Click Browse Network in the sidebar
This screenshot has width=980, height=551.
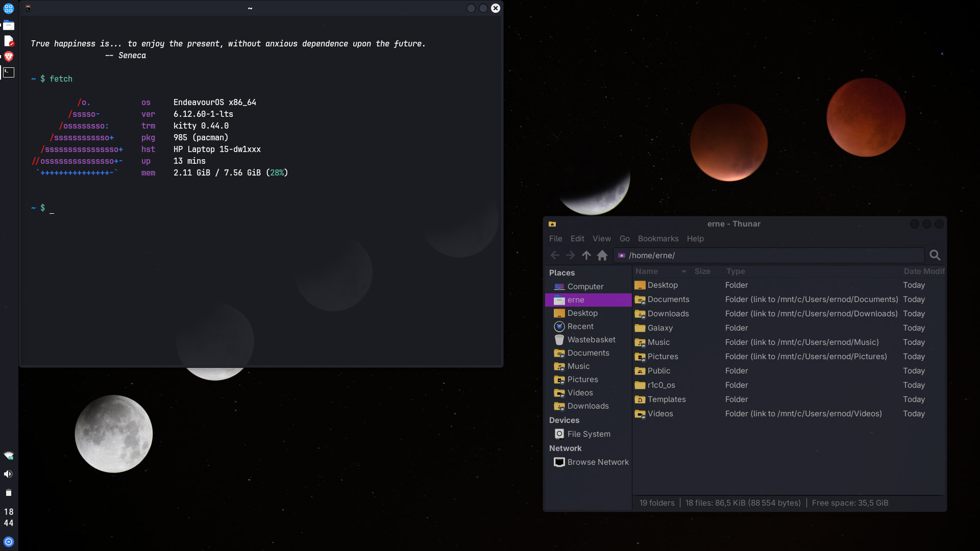point(598,462)
